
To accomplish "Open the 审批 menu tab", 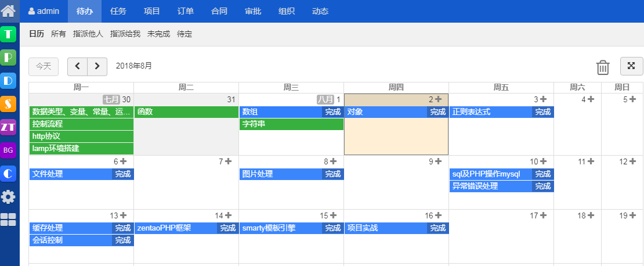I will pos(253,11).
